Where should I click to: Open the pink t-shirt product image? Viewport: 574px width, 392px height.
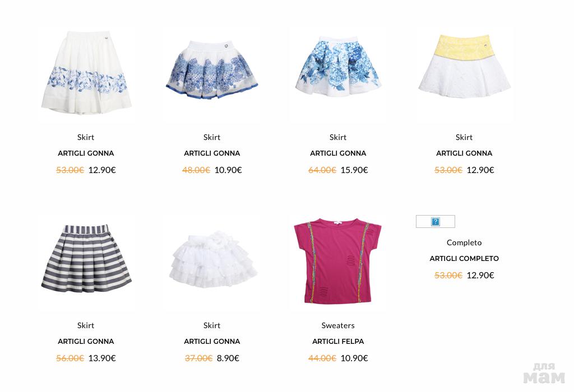(338, 261)
